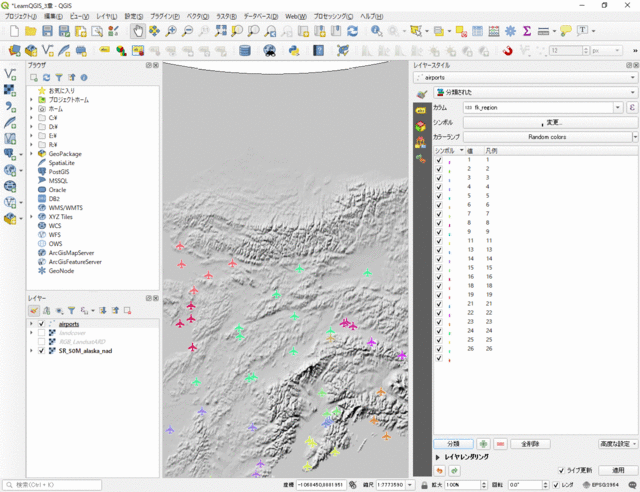Toggle landcover layer visibility checkbox
Screen dimensions: 640x492
coord(41,333)
